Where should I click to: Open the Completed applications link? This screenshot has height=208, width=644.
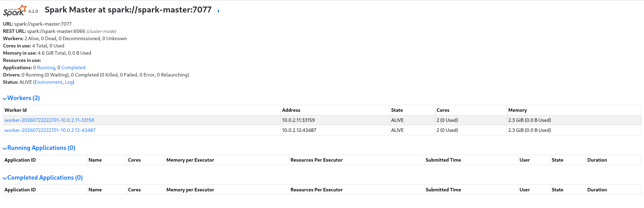click(73, 67)
